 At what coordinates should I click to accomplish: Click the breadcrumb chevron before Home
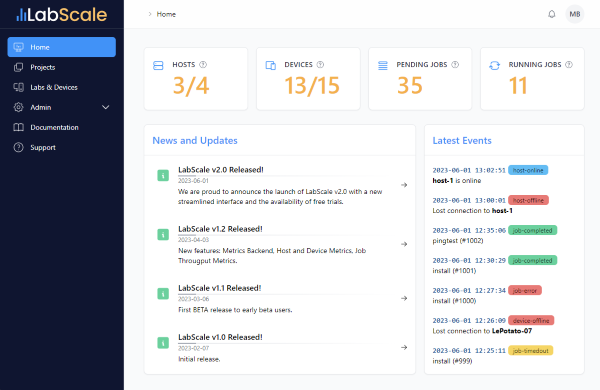click(x=150, y=14)
